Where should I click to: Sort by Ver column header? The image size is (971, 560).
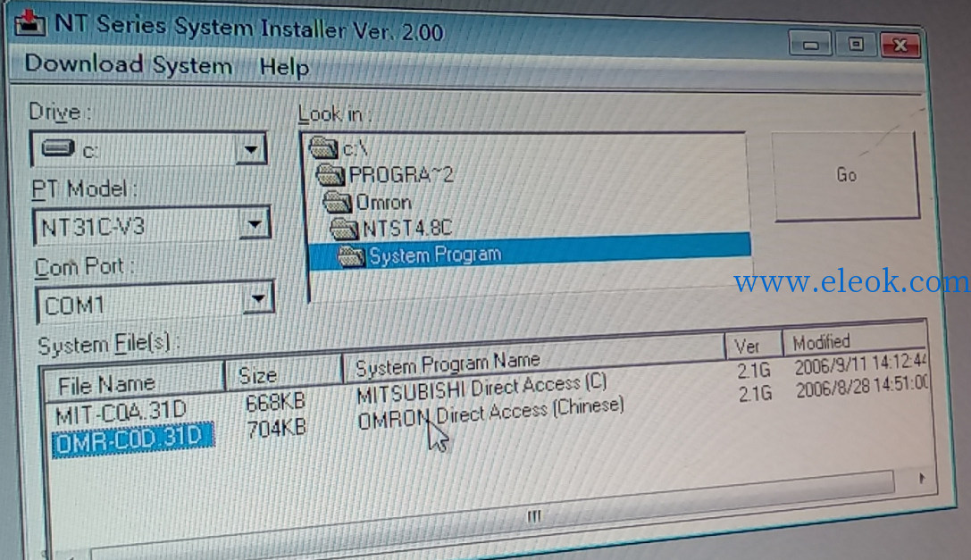click(x=754, y=345)
